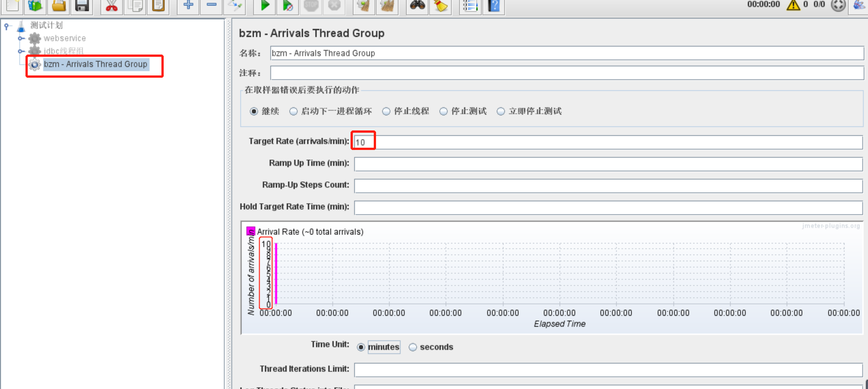The image size is (868, 389).
Task: Collapse all nodes with minus icon
Action: [211, 5]
